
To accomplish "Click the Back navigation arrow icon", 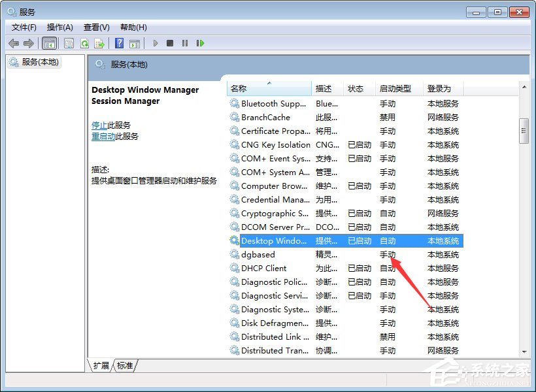I will (14, 43).
